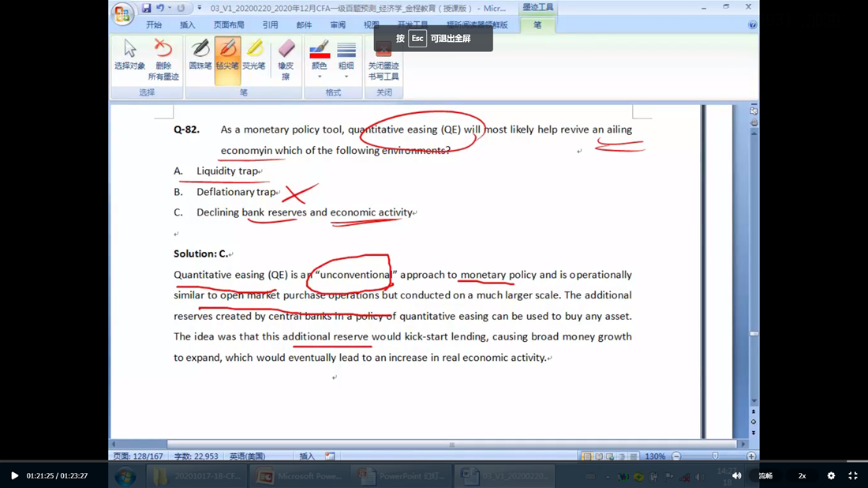868x488 pixels.
Task: Switch to the 引用 tab
Action: pos(270,25)
